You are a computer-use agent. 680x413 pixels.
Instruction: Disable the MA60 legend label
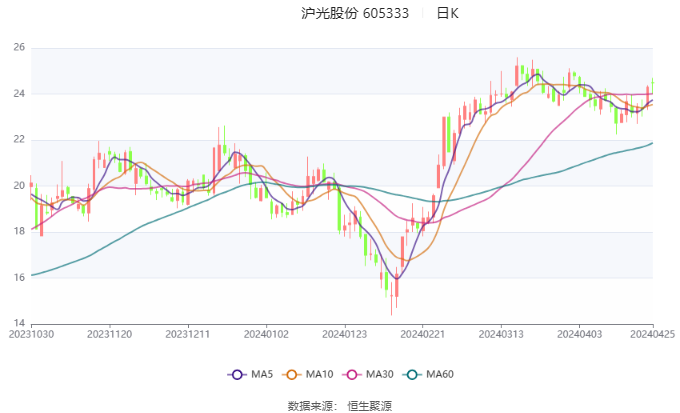(440, 374)
